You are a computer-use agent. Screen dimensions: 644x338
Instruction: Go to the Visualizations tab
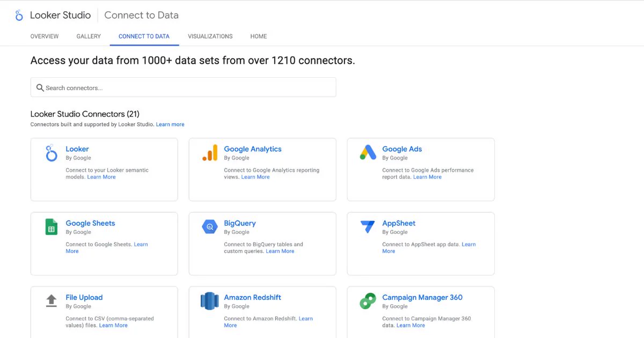(x=210, y=36)
